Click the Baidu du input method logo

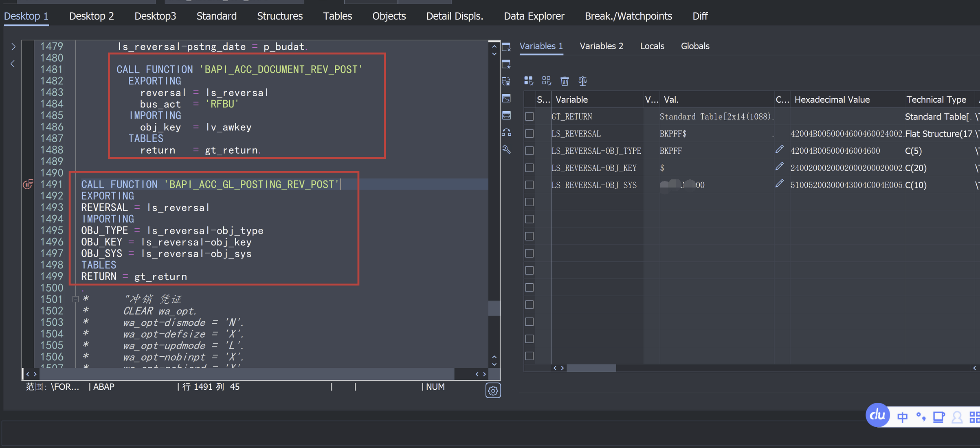(877, 415)
